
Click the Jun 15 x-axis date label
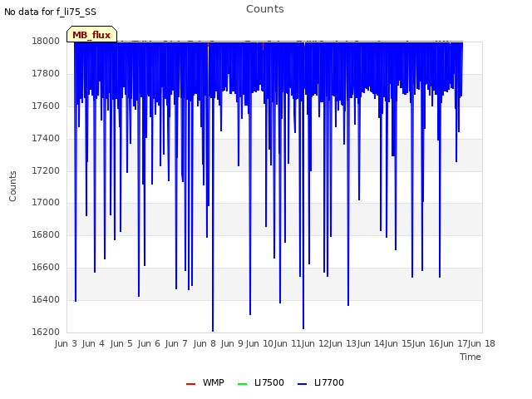[x=397, y=343]
